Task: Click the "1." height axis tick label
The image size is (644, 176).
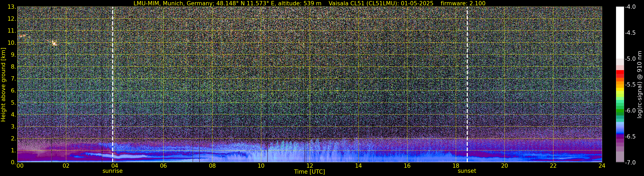Action: pyautogui.click(x=13, y=151)
